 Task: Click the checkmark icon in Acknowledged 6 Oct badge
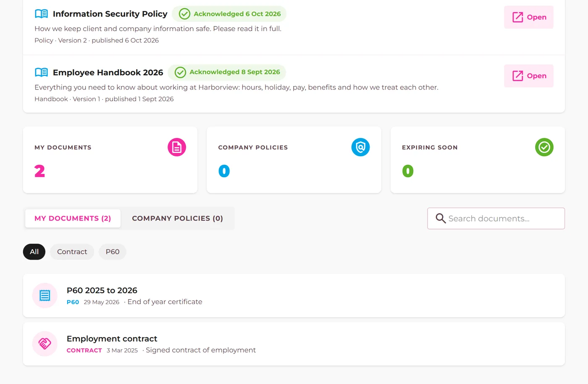coord(184,14)
